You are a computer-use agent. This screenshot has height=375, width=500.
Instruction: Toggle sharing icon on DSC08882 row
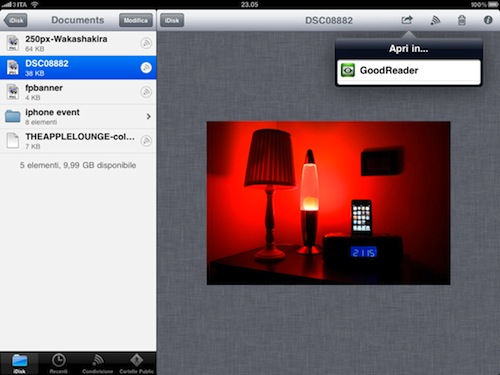pos(146,68)
